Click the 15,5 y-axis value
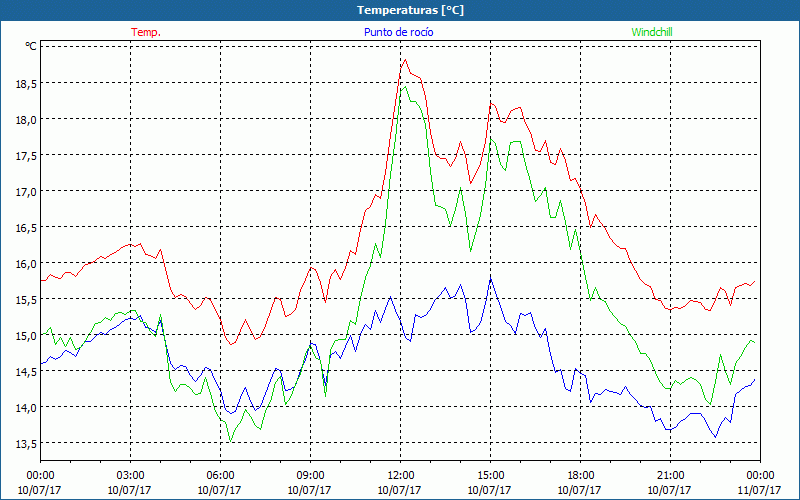 point(26,299)
